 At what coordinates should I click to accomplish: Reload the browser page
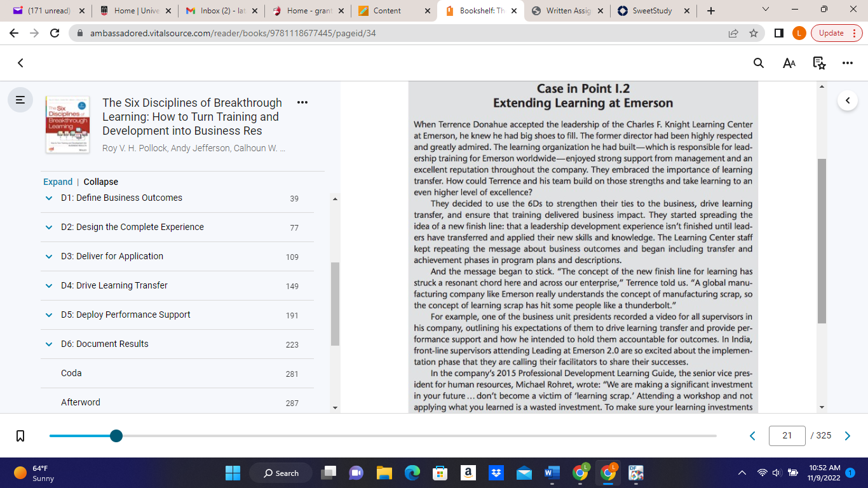click(x=55, y=33)
